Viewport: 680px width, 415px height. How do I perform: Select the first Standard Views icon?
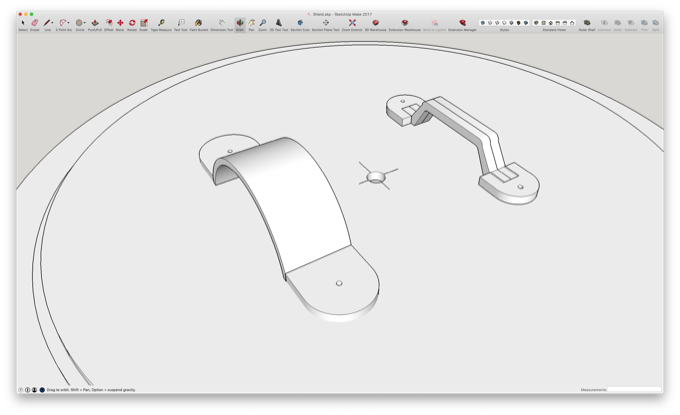536,23
